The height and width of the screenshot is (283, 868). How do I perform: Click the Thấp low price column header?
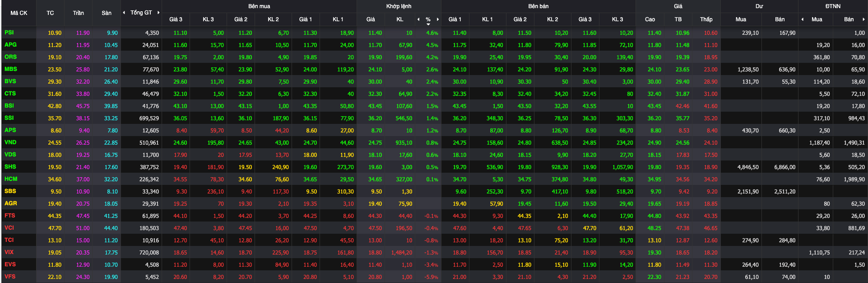[x=706, y=19]
